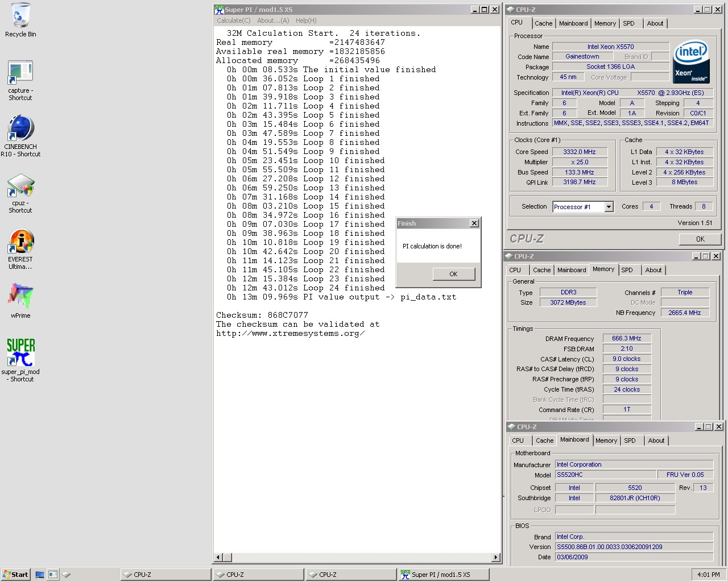Image resolution: width=728 pixels, height=582 pixels.
Task: Click the S5520HC motherboard model field
Action: point(606,475)
